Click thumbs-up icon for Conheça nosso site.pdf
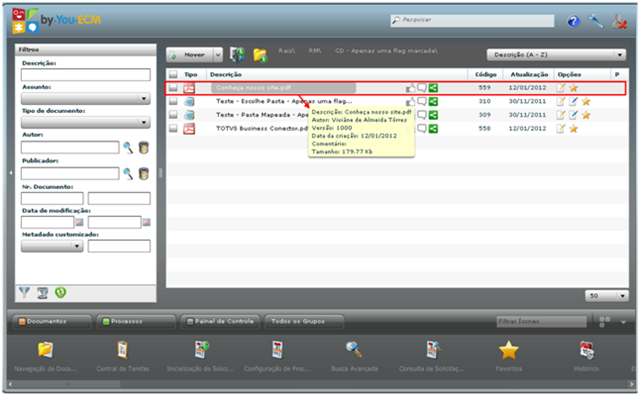 pyautogui.click(x=410, y=88)
